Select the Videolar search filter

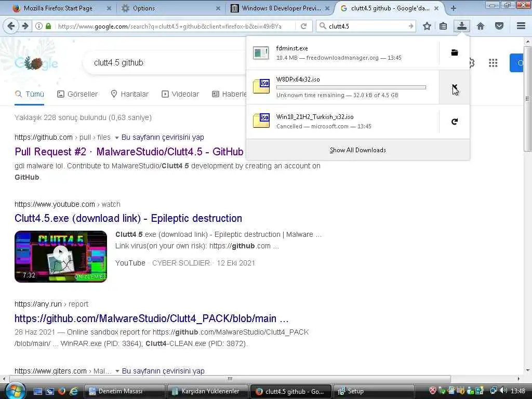tap(180, 94)
